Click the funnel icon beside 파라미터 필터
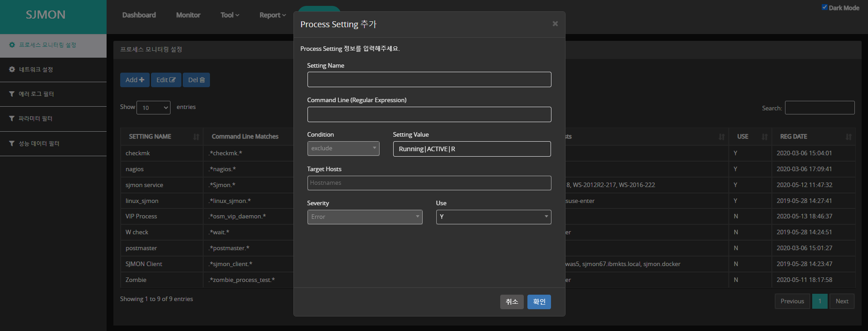 click(x=12, y=119)
